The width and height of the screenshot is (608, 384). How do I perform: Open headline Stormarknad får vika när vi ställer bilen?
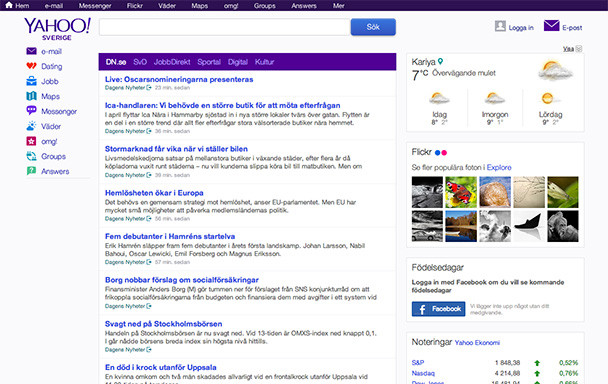176,149
